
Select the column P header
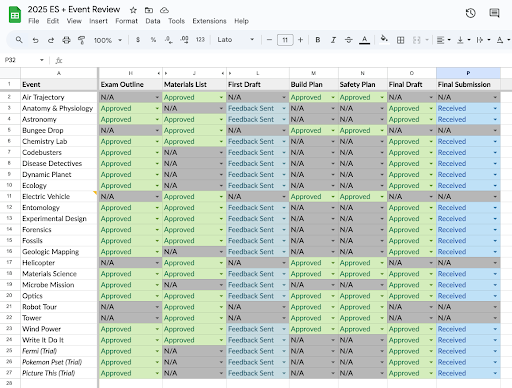pos(468,73)
